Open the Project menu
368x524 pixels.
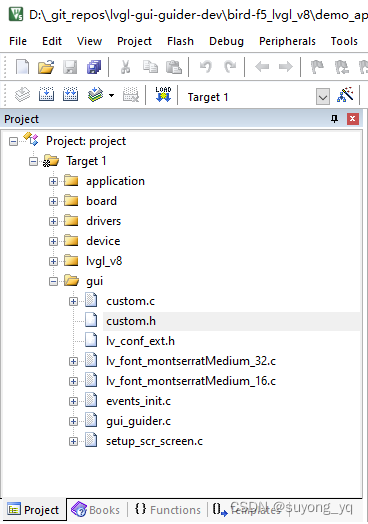(134, 41)
